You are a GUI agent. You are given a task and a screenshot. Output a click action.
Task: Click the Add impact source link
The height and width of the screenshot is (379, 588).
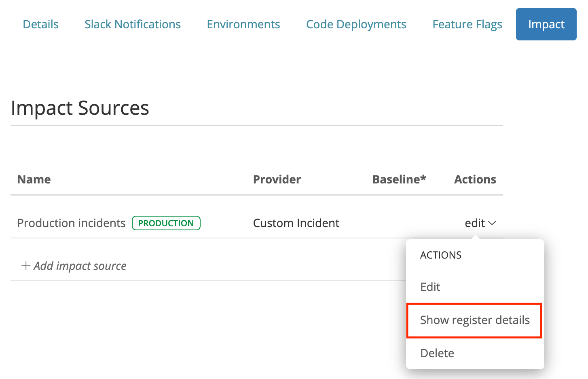(x=80, y=266)
